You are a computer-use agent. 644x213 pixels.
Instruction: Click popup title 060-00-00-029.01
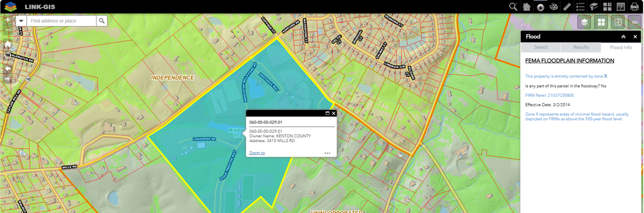tap(266, 123)
